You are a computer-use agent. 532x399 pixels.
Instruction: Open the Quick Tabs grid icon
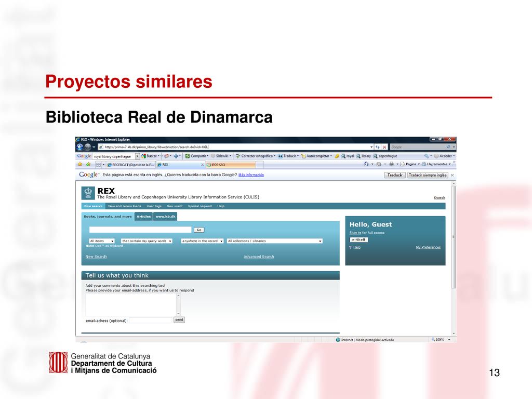(98, 165)
